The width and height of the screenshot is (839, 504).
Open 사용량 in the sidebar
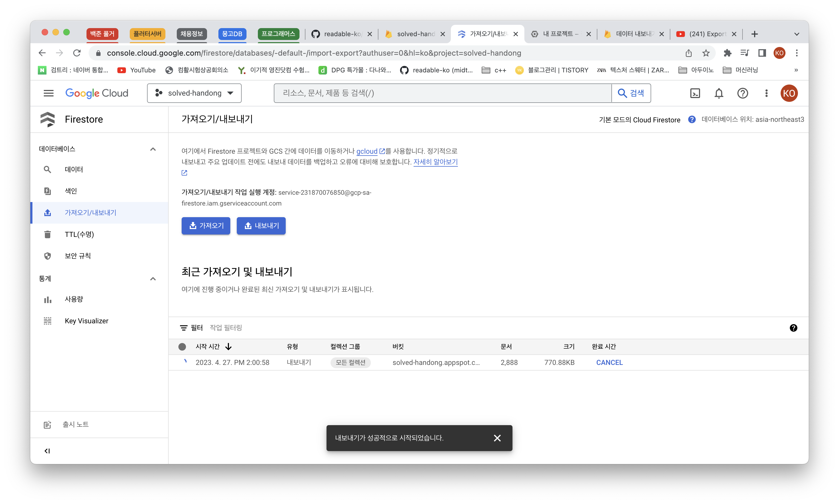coord(99,299)
